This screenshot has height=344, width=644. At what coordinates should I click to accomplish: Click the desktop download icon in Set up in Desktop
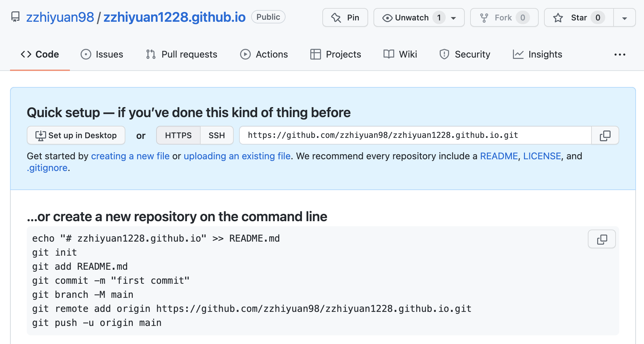tap(41, 136)
